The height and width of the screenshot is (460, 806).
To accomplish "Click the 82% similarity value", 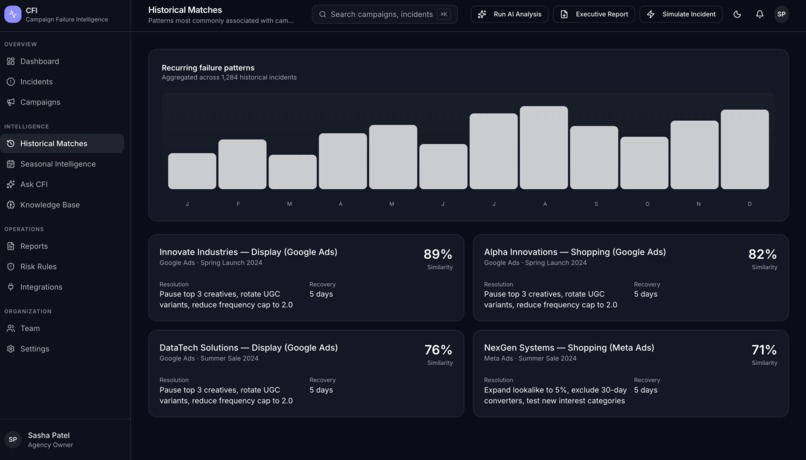I will click(x=762, y=254).
